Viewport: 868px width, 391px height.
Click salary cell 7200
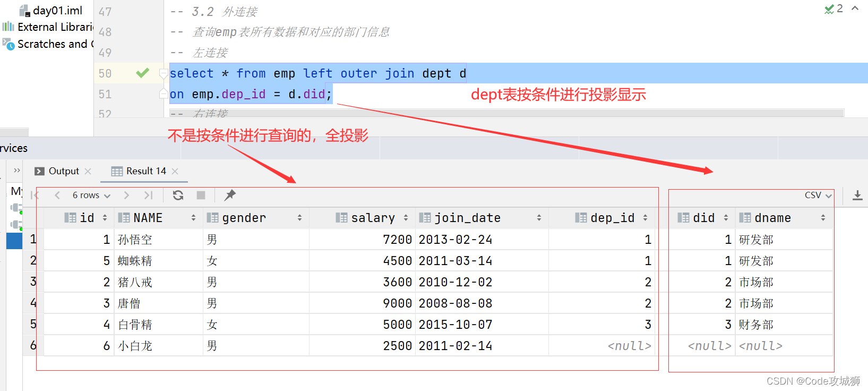pyautogui.click(x=362, y=240)
